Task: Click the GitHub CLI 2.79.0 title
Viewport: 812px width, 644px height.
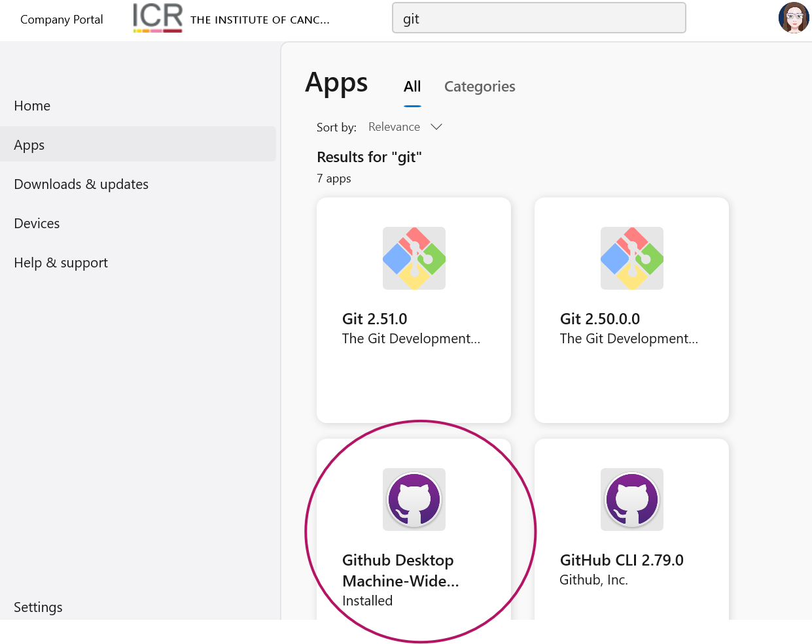Action: click(x=622, y=560)
